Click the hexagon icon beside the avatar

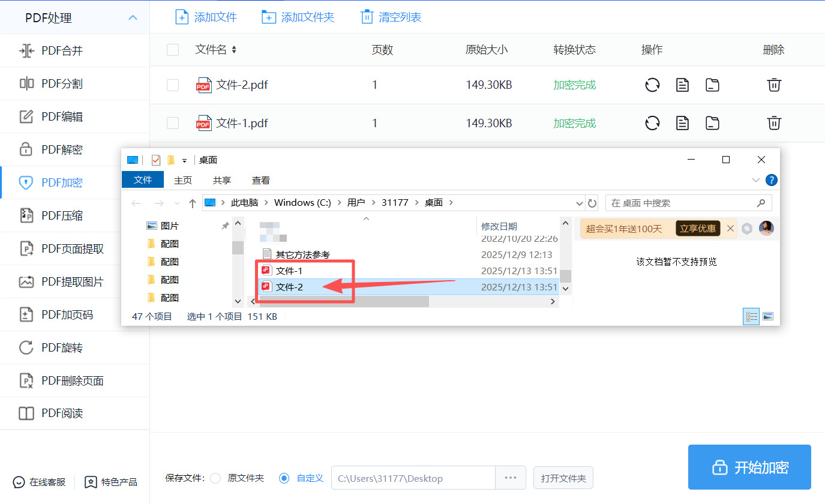pyautogui.click(x=747, y=228)
